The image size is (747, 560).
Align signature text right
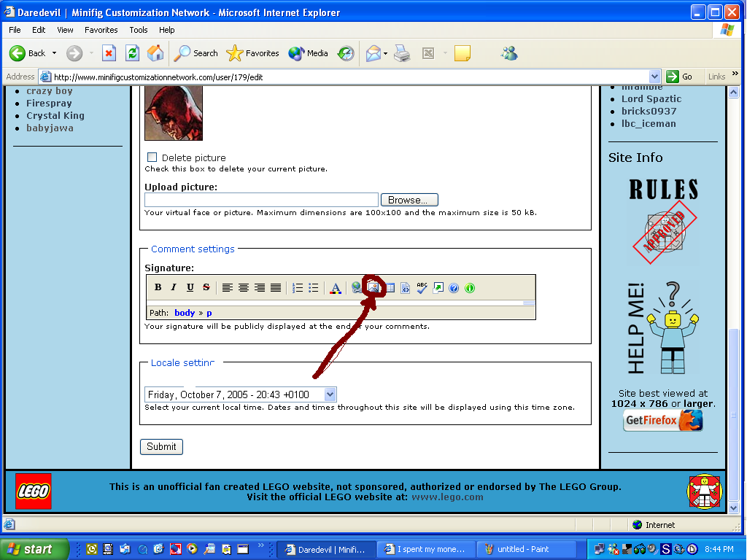coord(260,287)
